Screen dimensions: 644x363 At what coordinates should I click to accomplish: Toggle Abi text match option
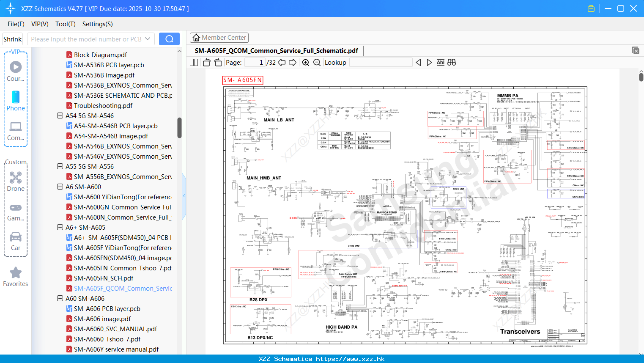tap(440, 62)
